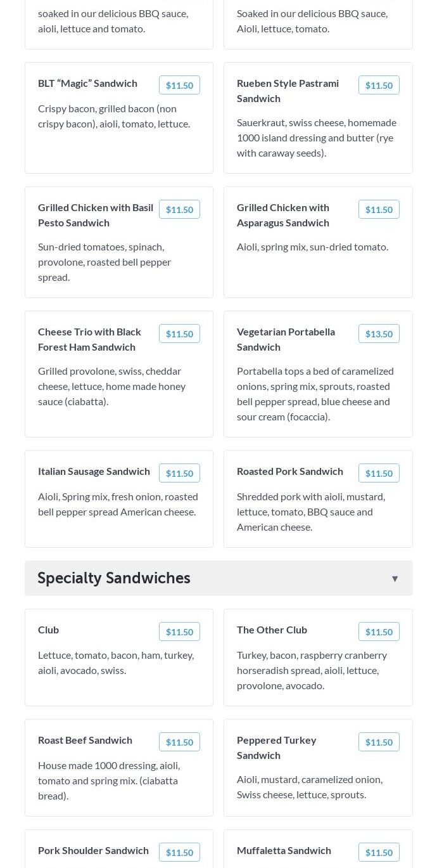Open the Roast Beef Sandwich card description

109,781
